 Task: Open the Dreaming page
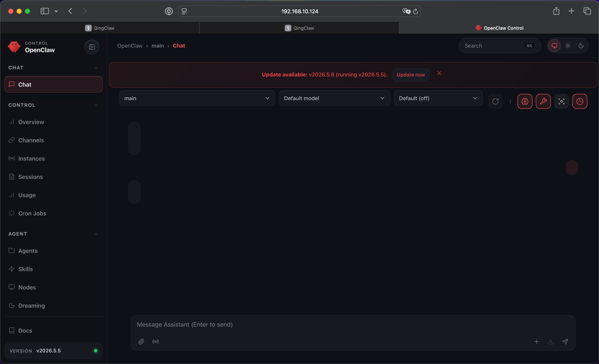pos(53,305)
